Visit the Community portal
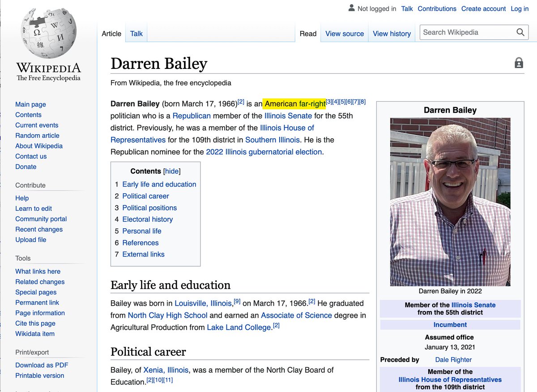The height and width of the screenshot is (392, 537). coord(41,219)
